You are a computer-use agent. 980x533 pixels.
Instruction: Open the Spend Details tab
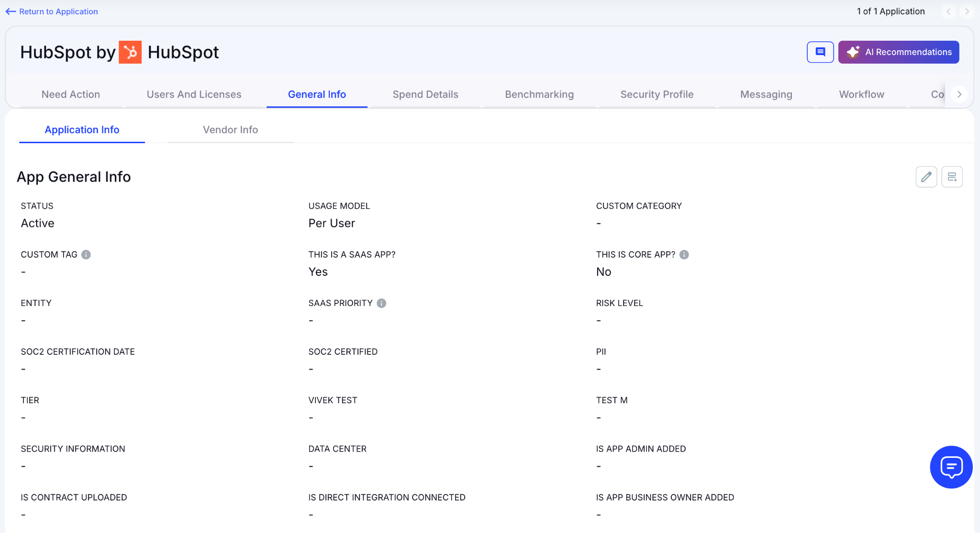pos(425,94)
